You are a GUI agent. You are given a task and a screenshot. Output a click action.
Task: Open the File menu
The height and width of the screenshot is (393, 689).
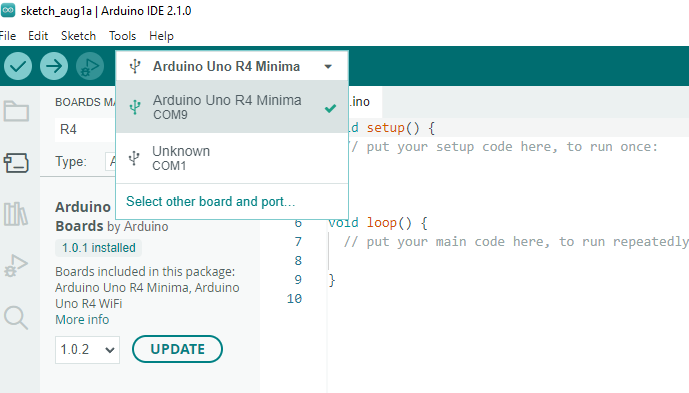point(8,36)
